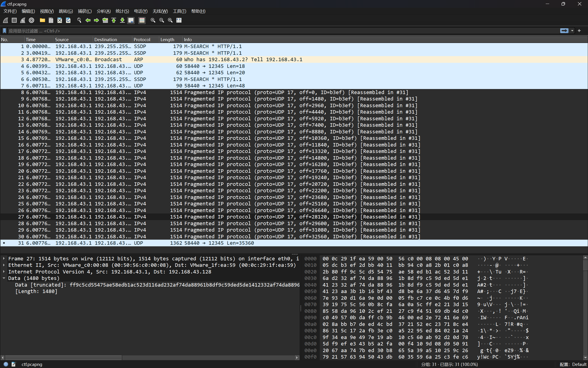Collapse the Data (1480 bytes) row
The image size is (588, 368).
tap(4, 278)
